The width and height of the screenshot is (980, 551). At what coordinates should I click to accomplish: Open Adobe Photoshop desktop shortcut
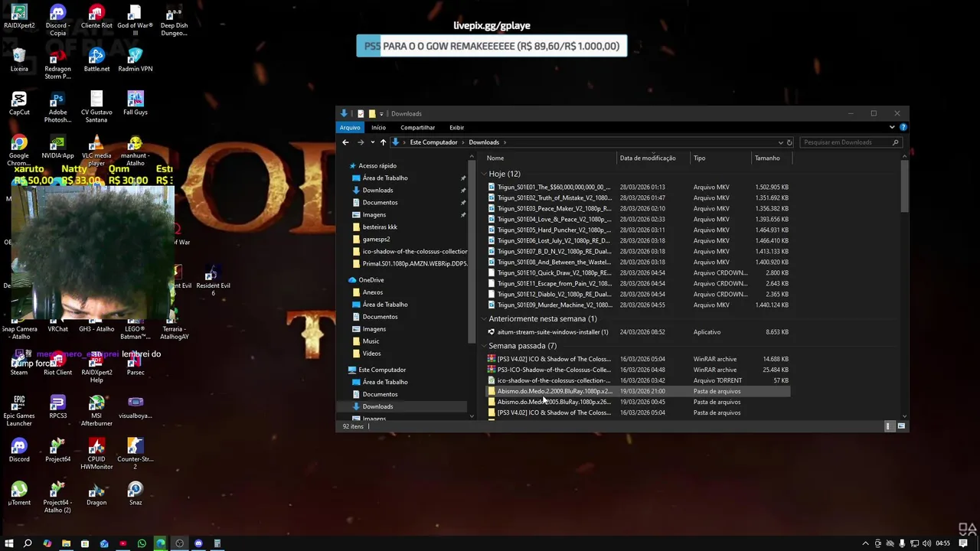point(57,107)
